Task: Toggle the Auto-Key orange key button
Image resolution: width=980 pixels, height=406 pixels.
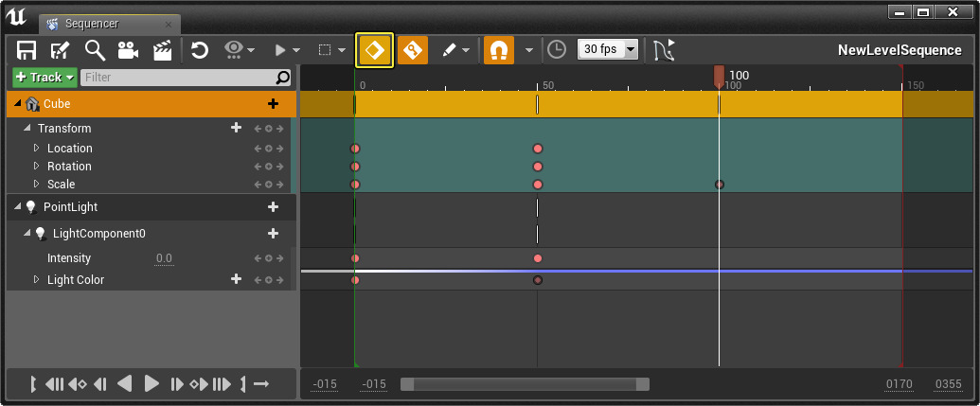Action: 413,50
